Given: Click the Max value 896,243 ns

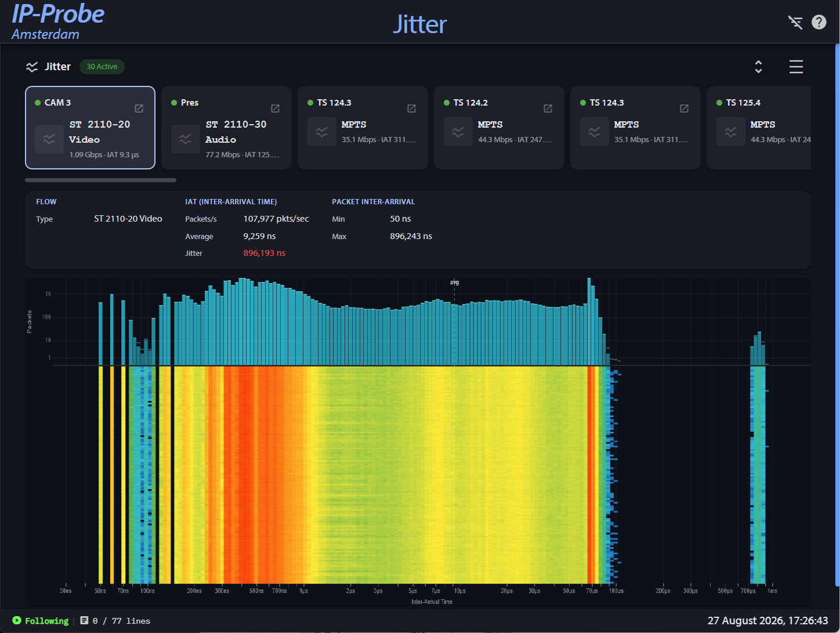Looking at the screenshot, I should coord(411,236).
